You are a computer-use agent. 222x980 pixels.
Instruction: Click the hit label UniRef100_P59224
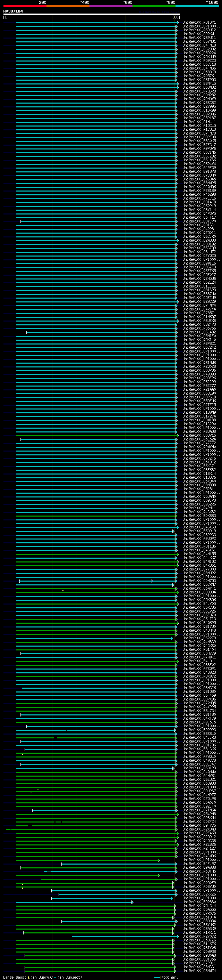pos(199,53)
